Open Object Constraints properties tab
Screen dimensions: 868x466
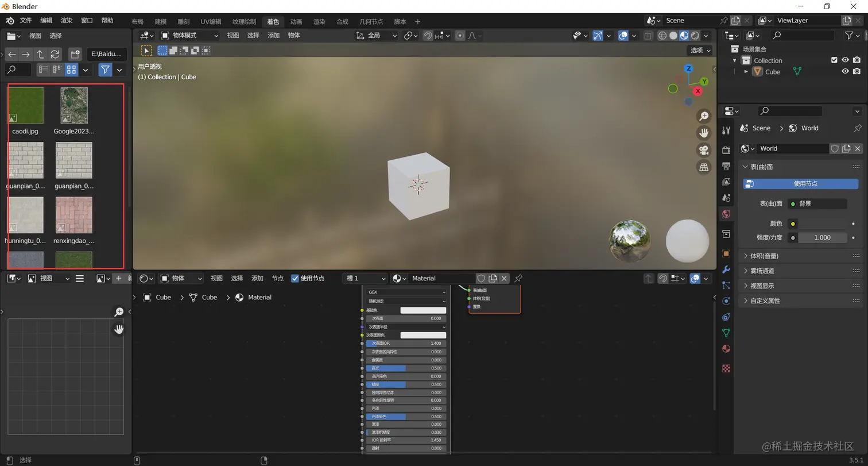[726, 317]
